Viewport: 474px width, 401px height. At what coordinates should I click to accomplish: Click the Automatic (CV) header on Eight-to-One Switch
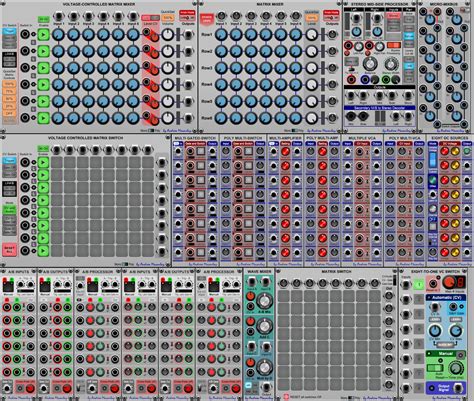[x=445, y=298]
